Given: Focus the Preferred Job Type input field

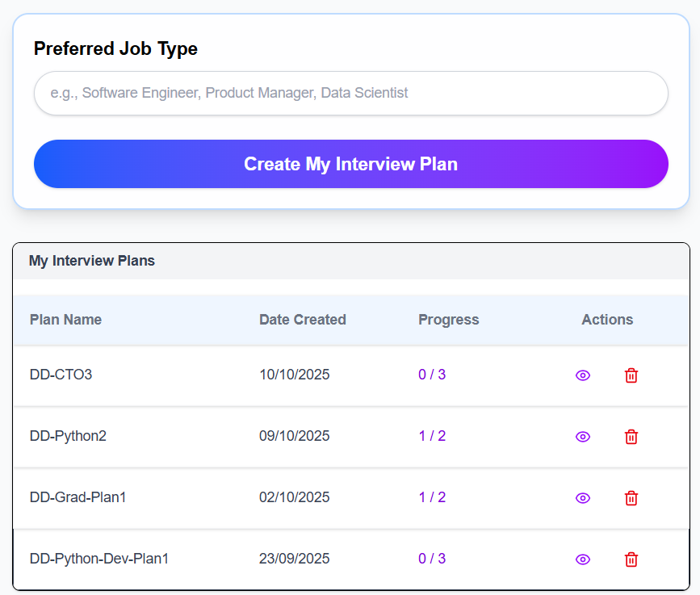Looking at the screenshot, I should coord(350,93).
